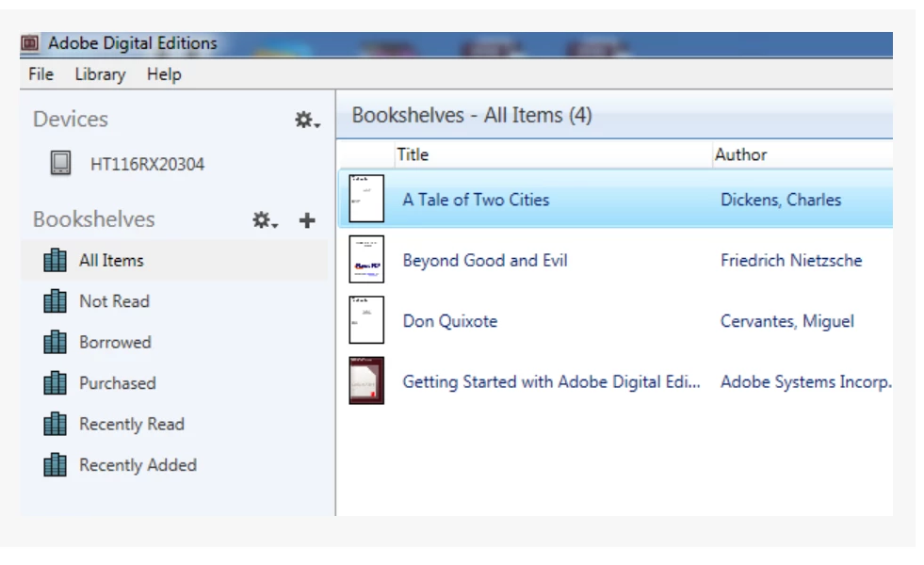This screenshot has width=924, height=565.
Task: Click author Adobe Systems Incorp.
Action: coord(805,381)
